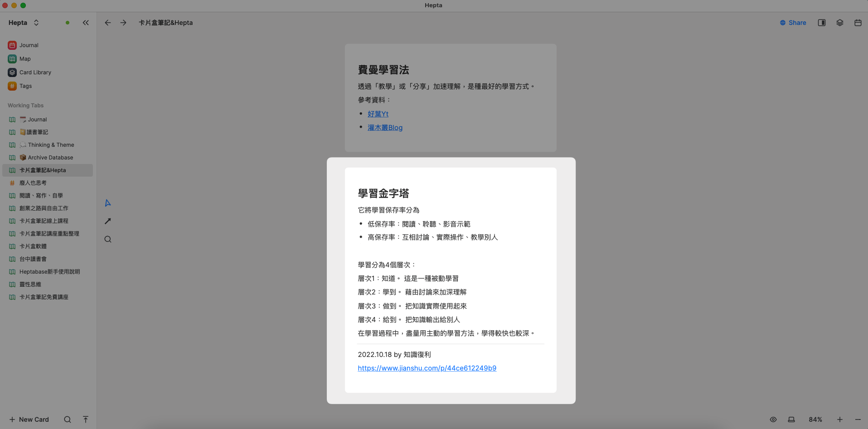Create a card with New Card at bottom left
The height and width of the screenshot is (429, 868).
click(x=29, y=419)
